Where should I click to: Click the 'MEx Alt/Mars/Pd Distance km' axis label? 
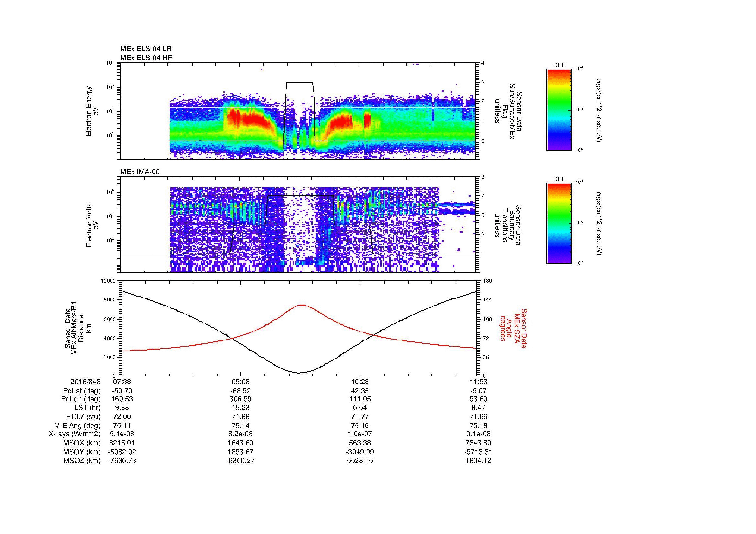78,329
